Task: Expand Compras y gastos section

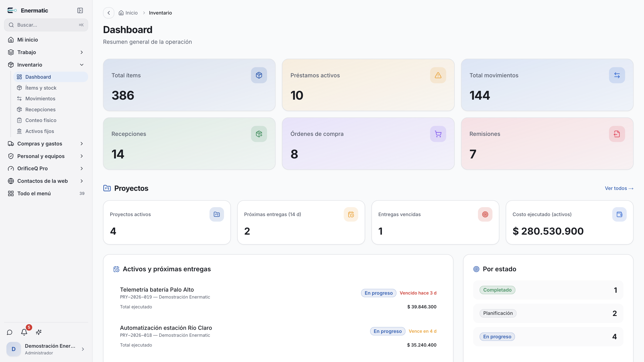Action: click(x=46, y=144)
